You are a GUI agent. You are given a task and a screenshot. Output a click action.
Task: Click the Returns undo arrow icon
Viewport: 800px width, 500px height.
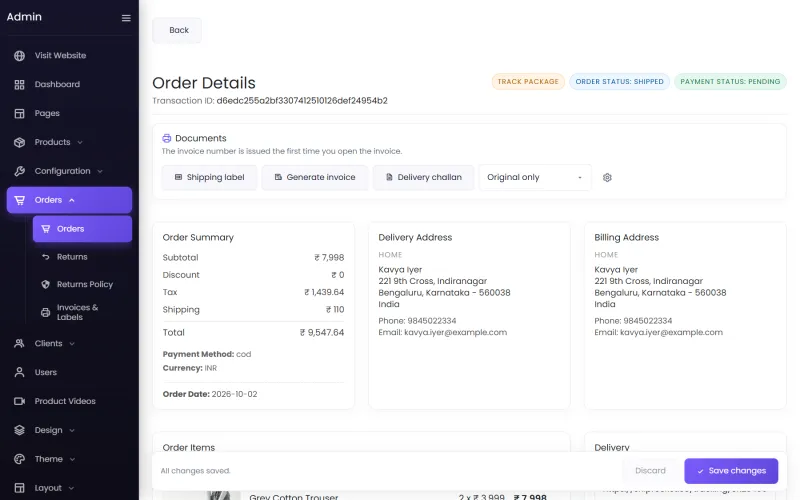coord(45,257)
